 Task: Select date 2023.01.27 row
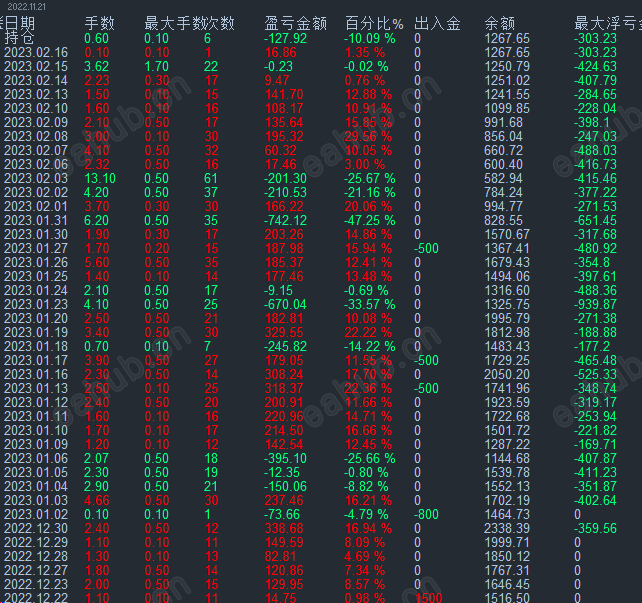[36, 248]
